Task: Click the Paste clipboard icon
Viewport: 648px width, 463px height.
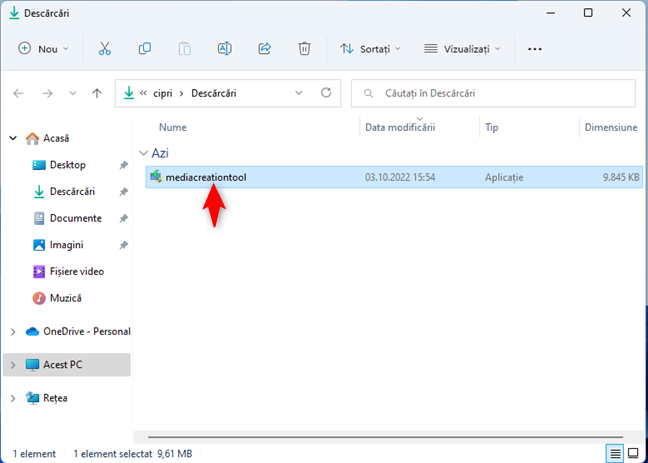Action: pos(185,49)
